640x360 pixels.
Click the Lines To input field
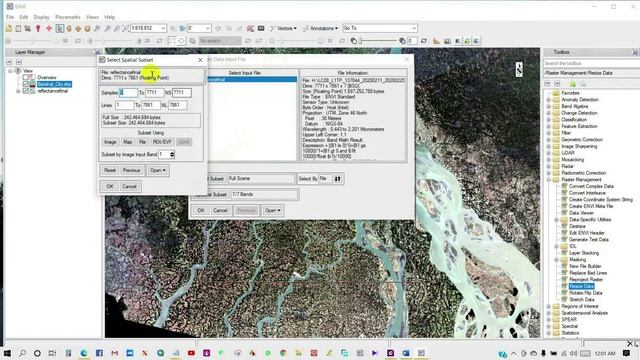pos(151,105)
